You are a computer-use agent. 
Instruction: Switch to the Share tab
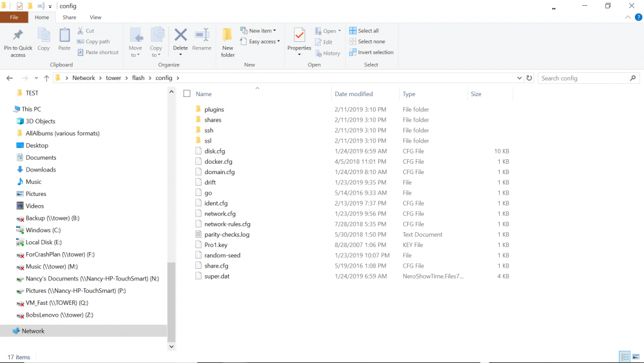click(70, 17)
